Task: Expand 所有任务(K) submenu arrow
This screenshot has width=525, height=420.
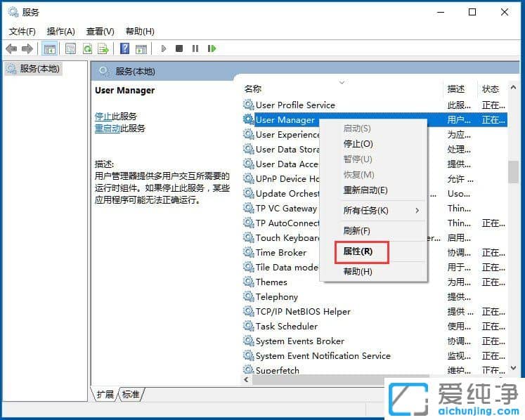Action: coord(417,211)
